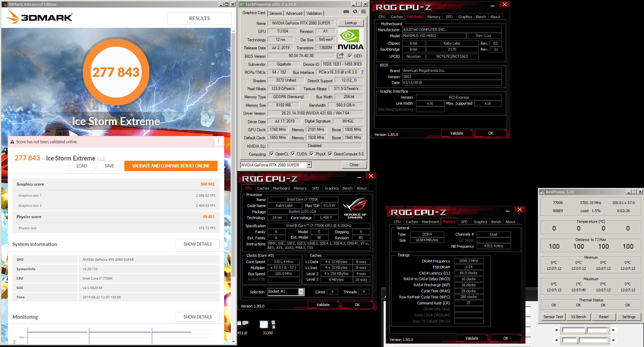
Task: Click XS Bench in RealTemp
Action: [x=578, y=317]
